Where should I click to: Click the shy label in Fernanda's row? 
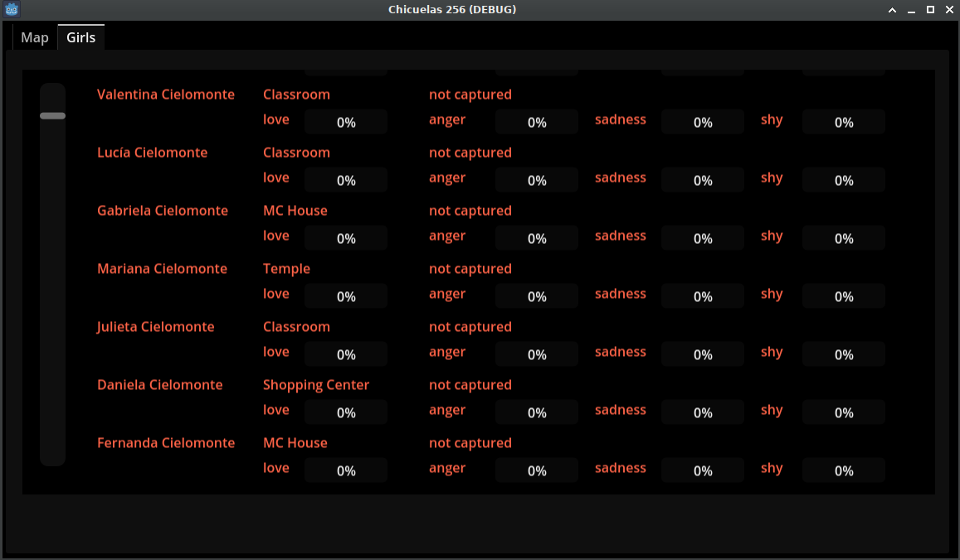[x=772, y=468]
